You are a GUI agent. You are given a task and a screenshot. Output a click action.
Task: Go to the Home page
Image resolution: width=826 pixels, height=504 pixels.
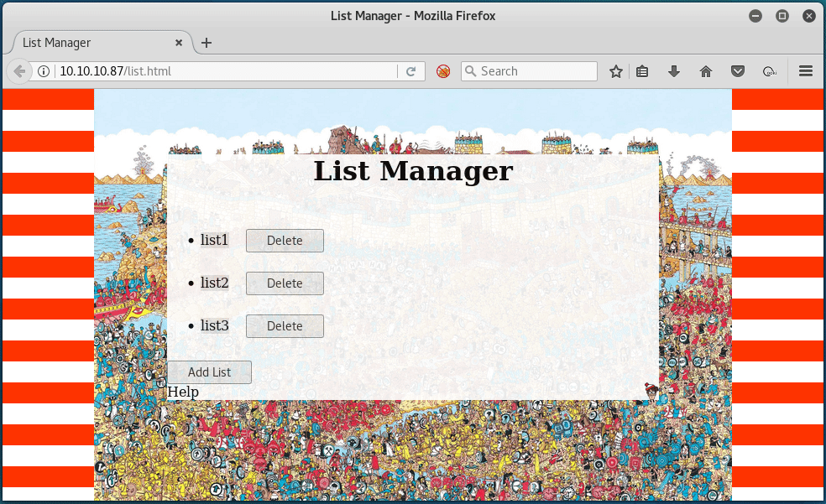click(706, 71)
